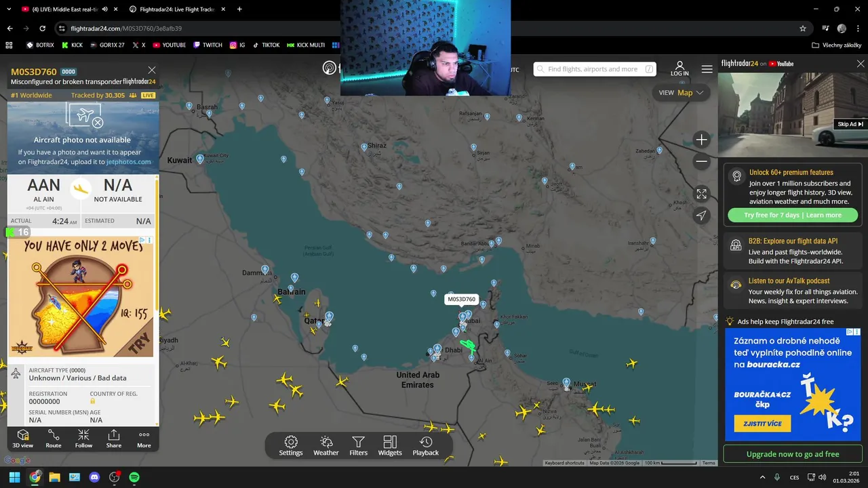Bookmark this page with the star
This screenshot has width=868, height=488.
point(803,28)
